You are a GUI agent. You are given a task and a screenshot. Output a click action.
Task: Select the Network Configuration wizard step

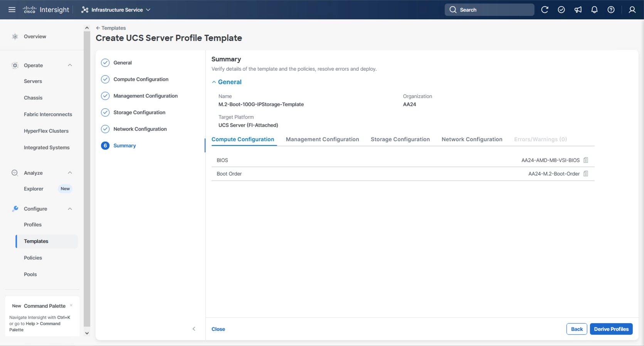[x=140, y=129]
